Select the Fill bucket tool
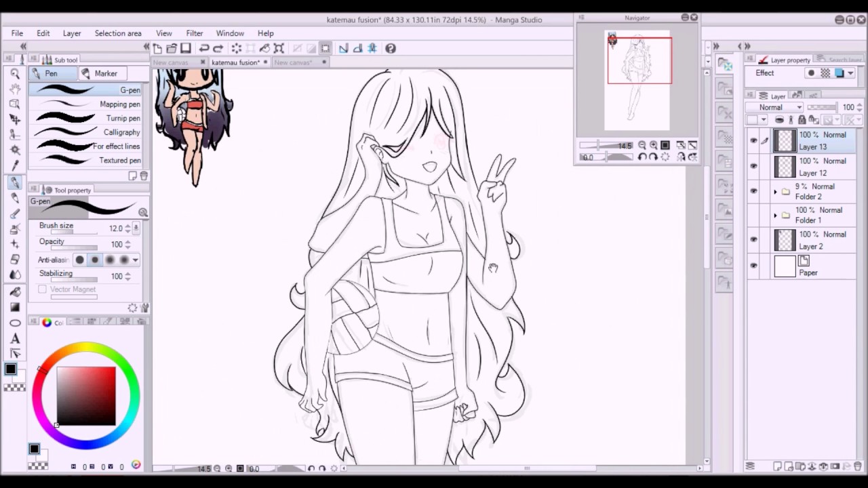The width and height of the screenshot is (868, 488). 14,291
